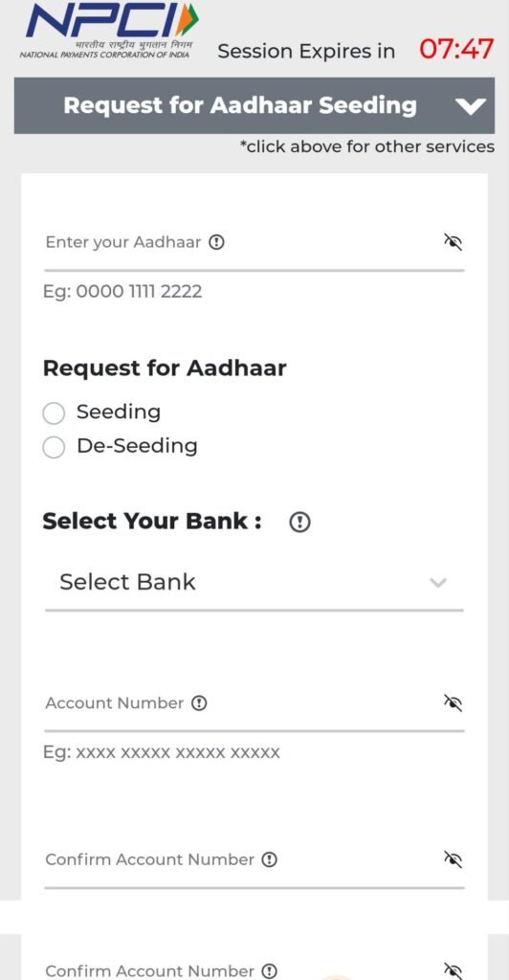This screenshot has height=980, width=509.
Task: Open Request for Aadhaar Seeding header menu
Action: (x=254, y=105)
